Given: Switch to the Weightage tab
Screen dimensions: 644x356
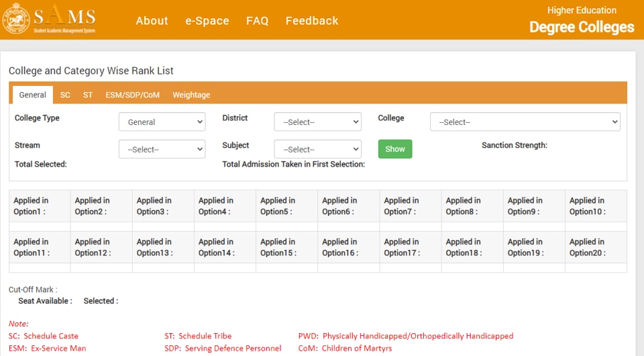Looking at the screenshot, I should [191, 95].
